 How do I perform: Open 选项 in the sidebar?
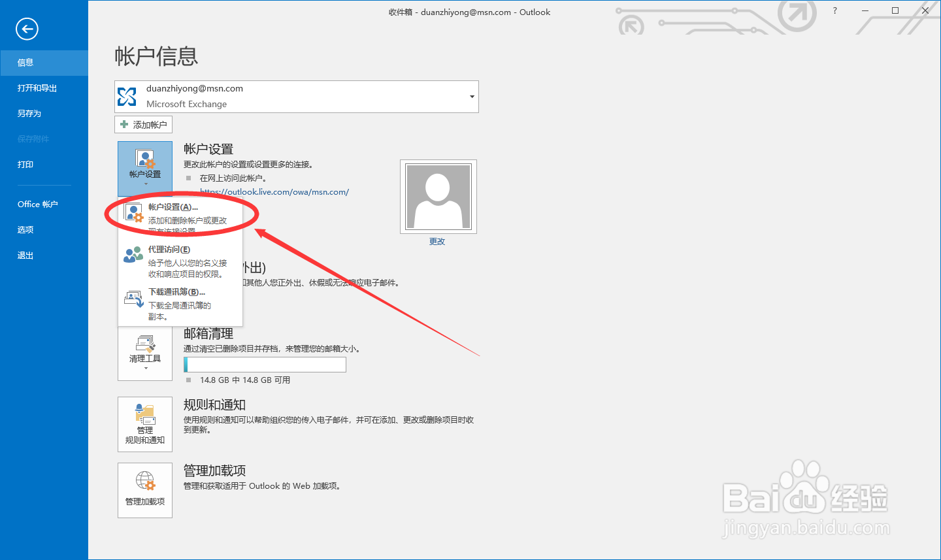pos(44,230)
